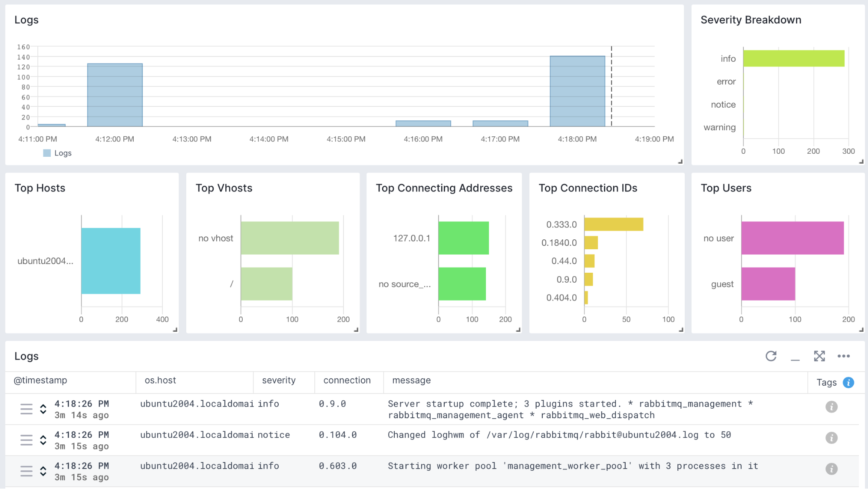Click Severity Breakdown panel resize handle
868x489 pixels.
pos(861,162)
